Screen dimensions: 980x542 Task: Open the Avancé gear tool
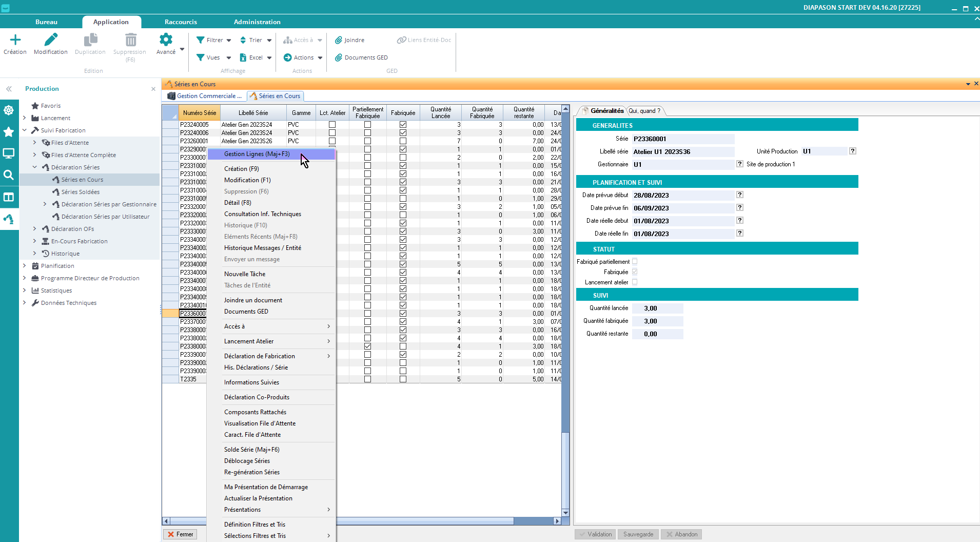(166, 40)
